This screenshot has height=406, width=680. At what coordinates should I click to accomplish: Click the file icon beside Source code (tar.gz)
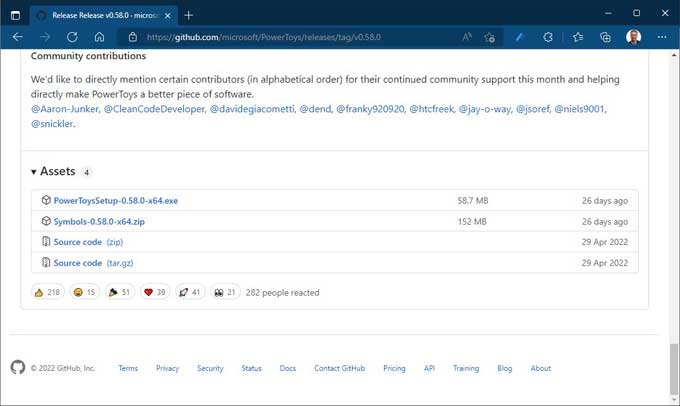pyautogui.click(x=46, y=262)
